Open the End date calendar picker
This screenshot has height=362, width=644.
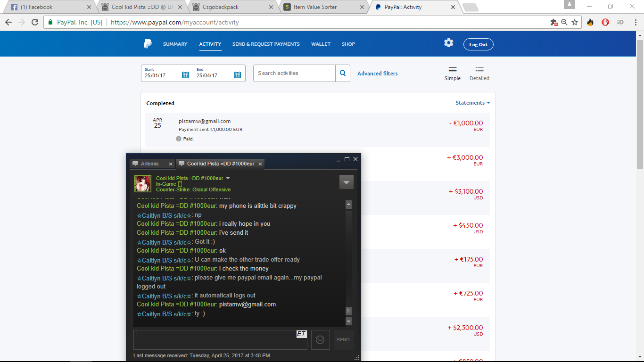tap(237, 75)
